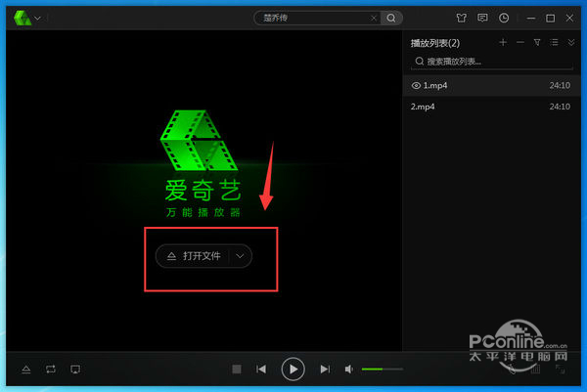Skip to next video
Screen dimensions: 587x392
(325, 370)
